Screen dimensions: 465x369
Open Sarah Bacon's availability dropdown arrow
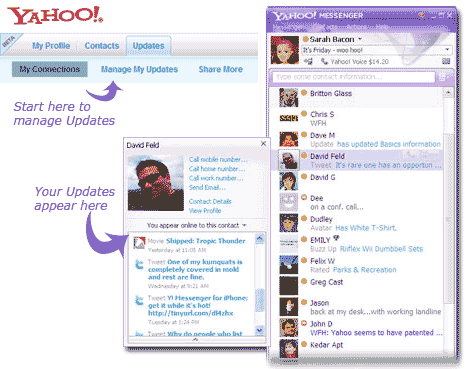(360, 39)
